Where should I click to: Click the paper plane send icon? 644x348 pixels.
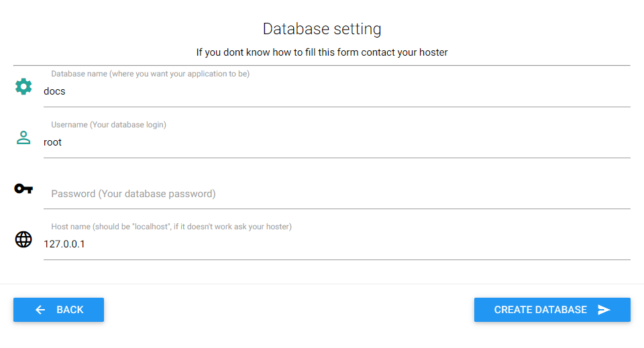(604, 310)
